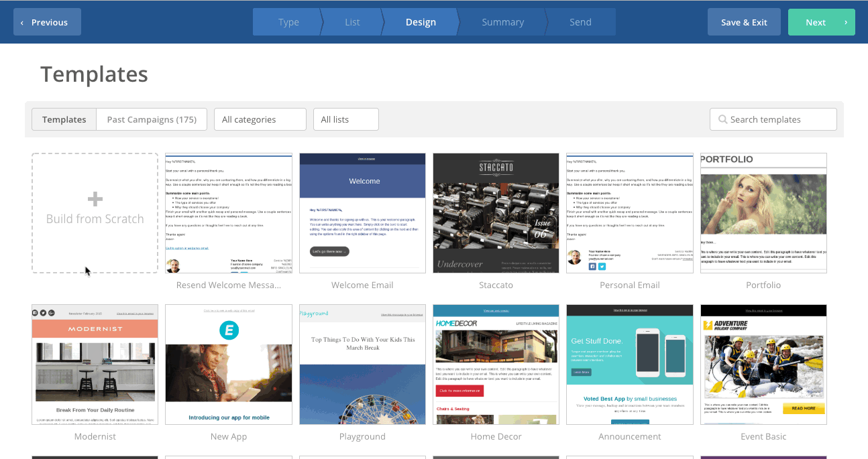This screenshot has height=459, width=868.
Task: Switch to Past Campaigns tab
Action: point(152,119)
